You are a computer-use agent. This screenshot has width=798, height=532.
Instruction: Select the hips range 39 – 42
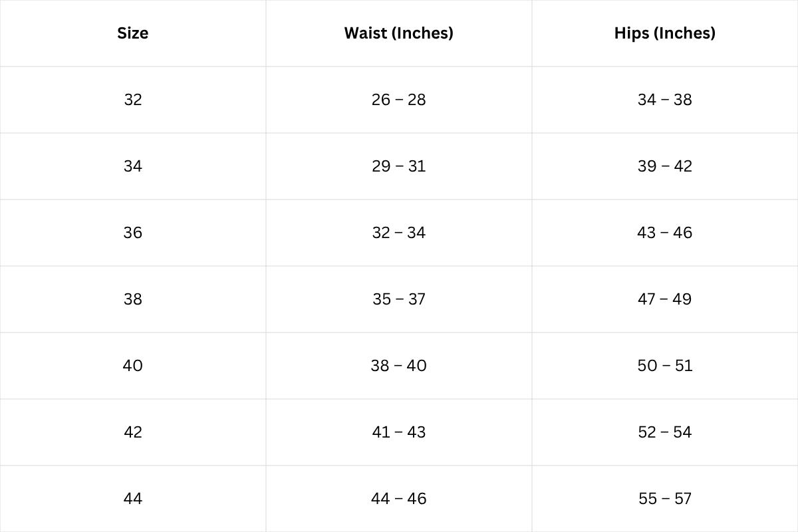coord(664,166)
